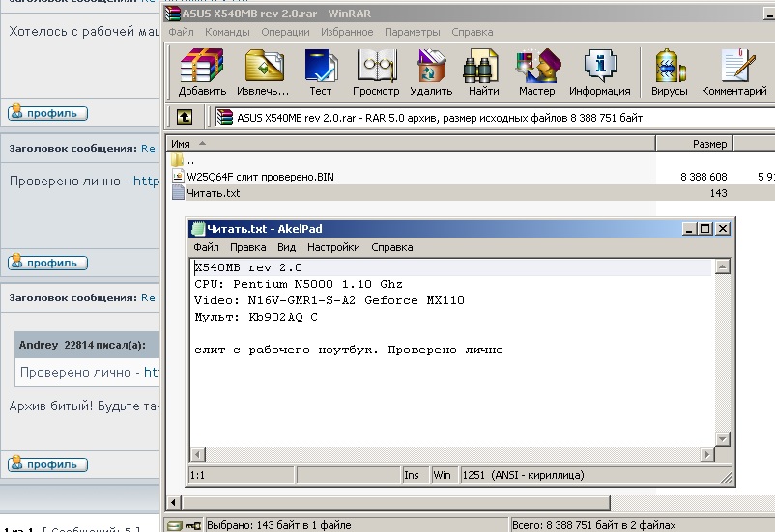Open AkelPad Настройки menu
Viewport: 775px width, 532px height.
[x=333, y=247]
